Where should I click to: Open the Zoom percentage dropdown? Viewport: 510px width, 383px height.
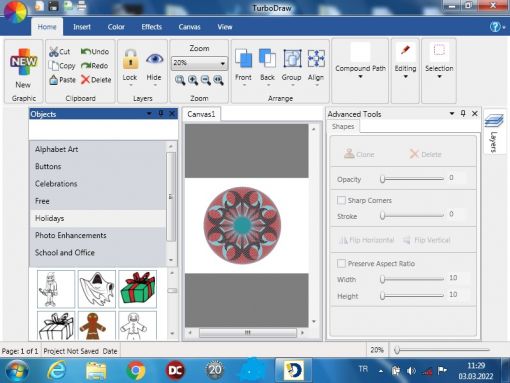[199, 63]
